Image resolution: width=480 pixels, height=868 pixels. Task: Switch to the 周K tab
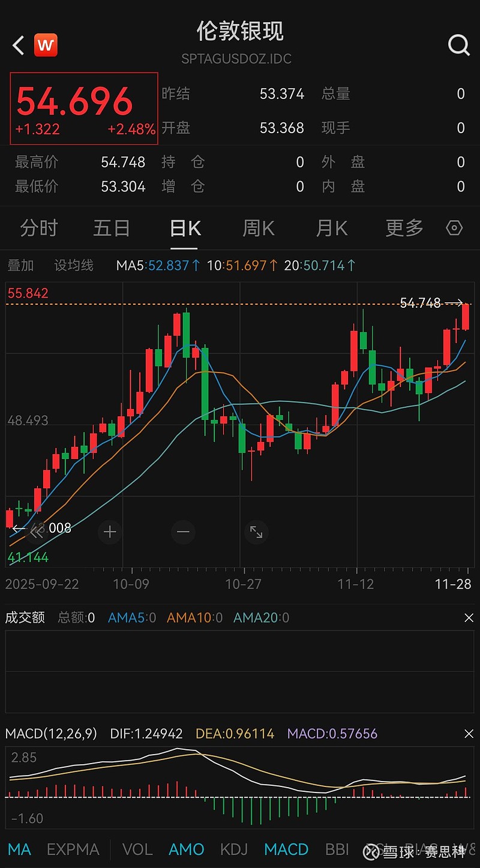click(259, 229)
